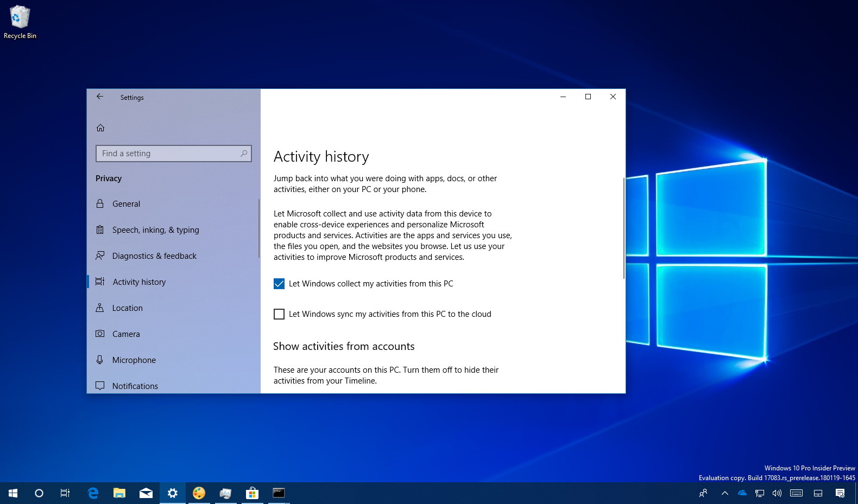Click the Camera icon in sidebar
Screen dimensions: 858x504
point(100,334)
